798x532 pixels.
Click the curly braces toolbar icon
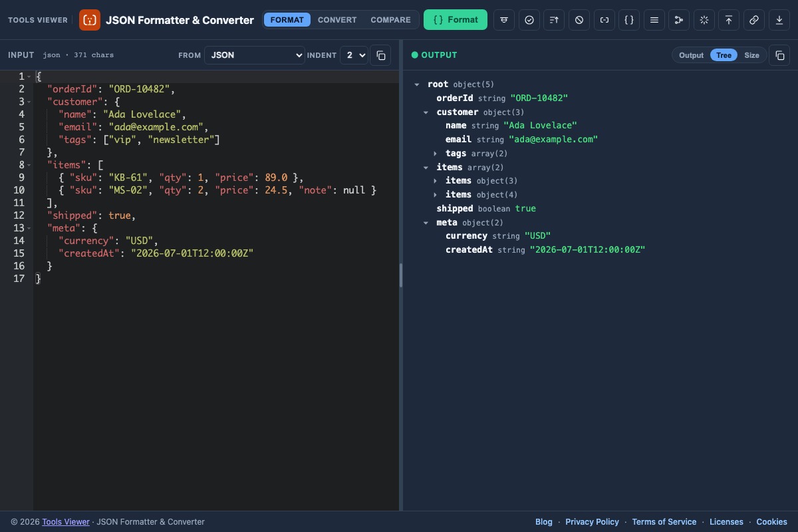click(629, 20)
